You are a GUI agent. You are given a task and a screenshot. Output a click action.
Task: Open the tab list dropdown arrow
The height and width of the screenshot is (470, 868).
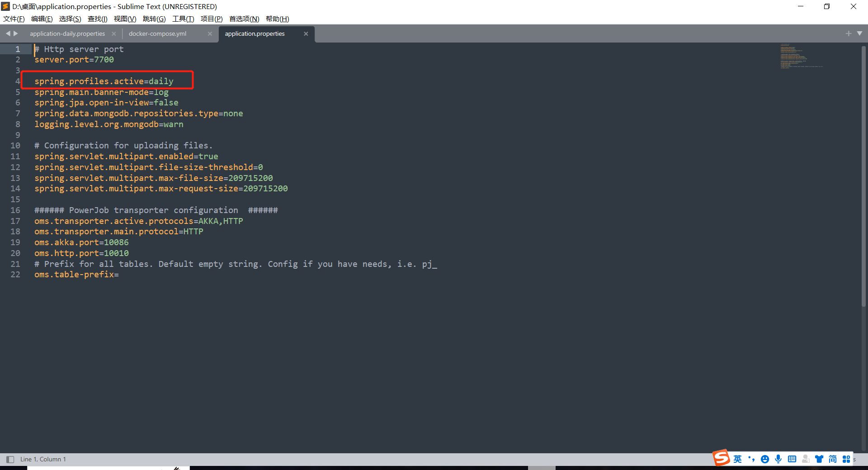tap(859, 33)
